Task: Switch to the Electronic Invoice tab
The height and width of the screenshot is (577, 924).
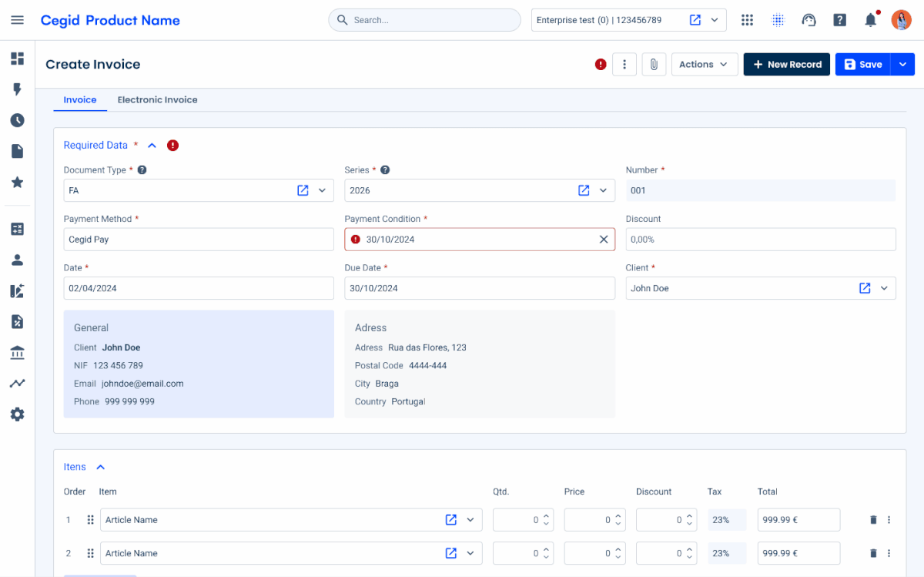Action: pyautogui.click(x=157, y=99)
